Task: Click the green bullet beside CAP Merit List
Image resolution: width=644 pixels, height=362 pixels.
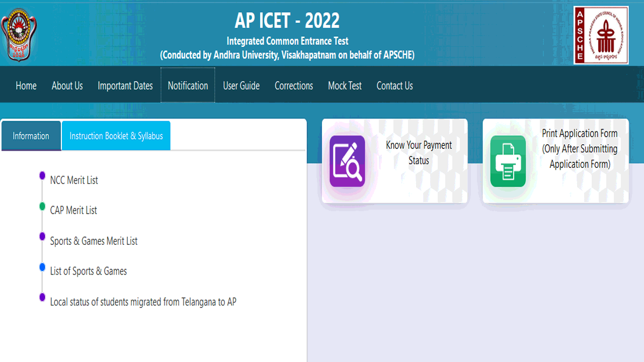Action: 42,206
